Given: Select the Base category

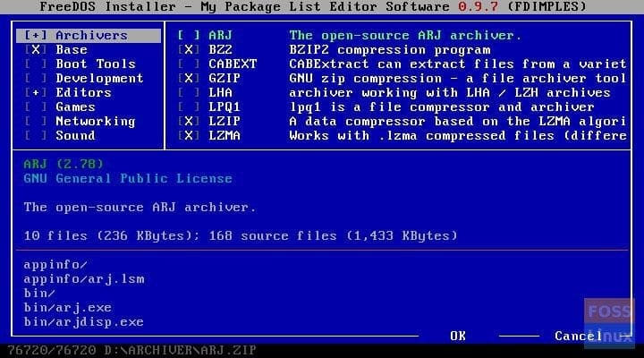Looking at the screenshot, I should [72, 50].
